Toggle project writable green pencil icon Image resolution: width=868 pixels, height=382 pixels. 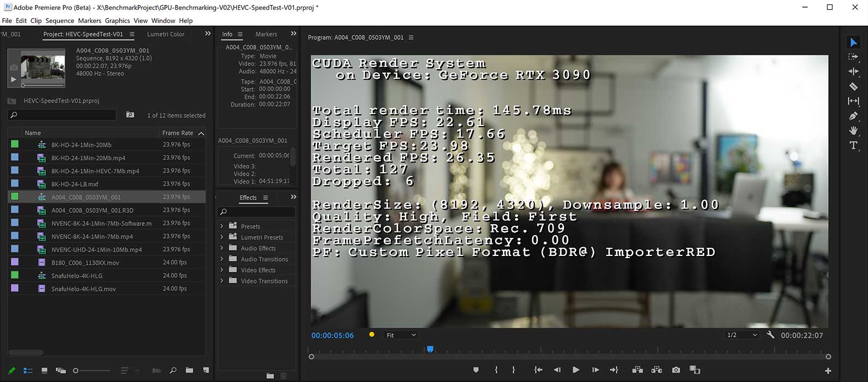[11, 371]
